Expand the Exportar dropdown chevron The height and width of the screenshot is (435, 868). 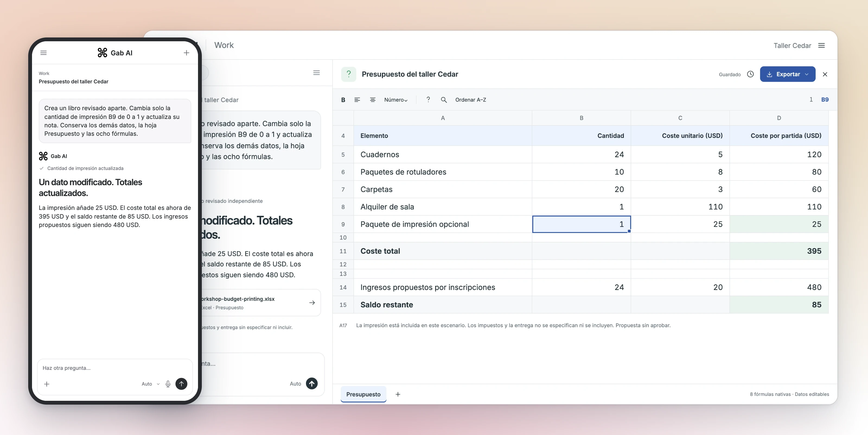click(x=807, y=74)
